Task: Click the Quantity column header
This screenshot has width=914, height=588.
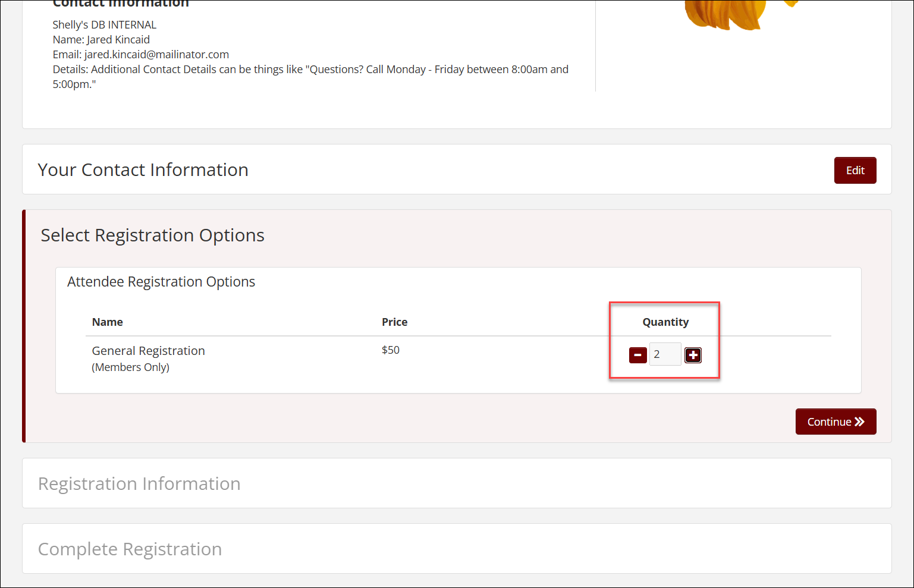Action: 665,322
